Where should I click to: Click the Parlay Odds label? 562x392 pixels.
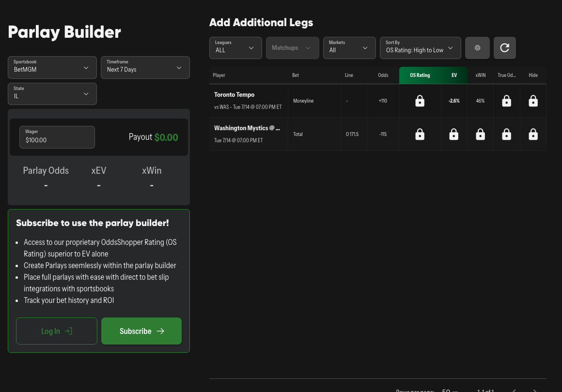point(46,170)
